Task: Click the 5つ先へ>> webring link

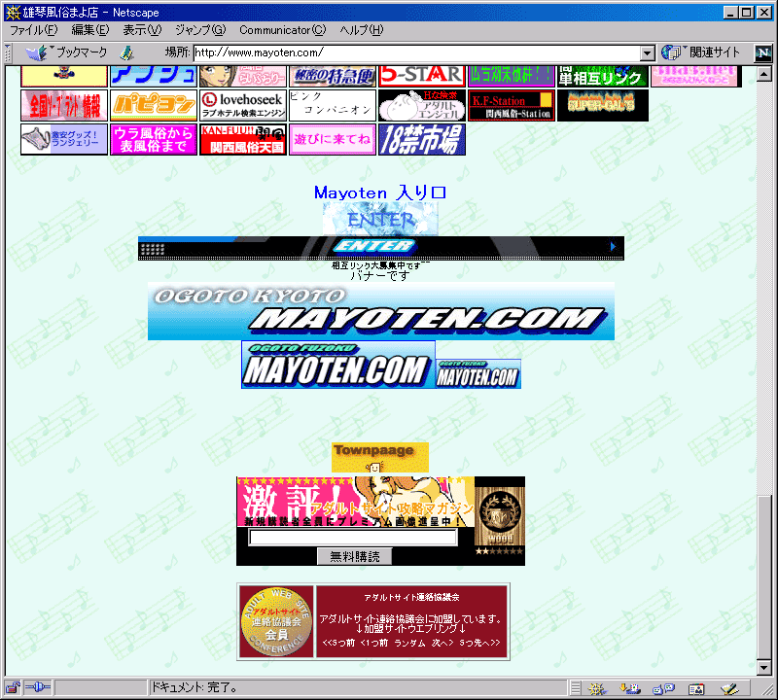Action: (479, 643)
